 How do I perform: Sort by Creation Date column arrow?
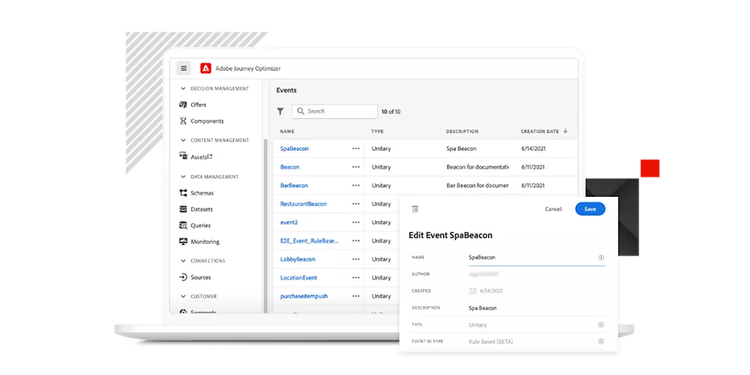click(x=565, y=131)
